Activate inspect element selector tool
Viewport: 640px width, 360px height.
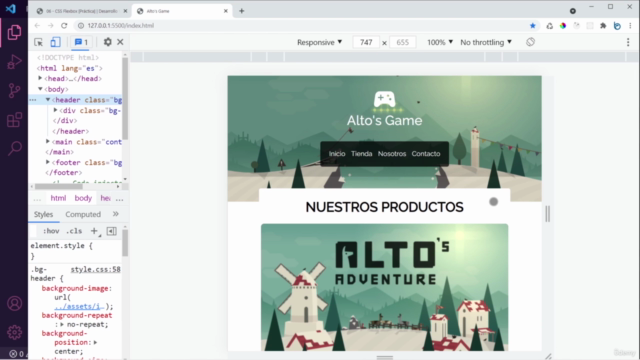click(38, 42)
